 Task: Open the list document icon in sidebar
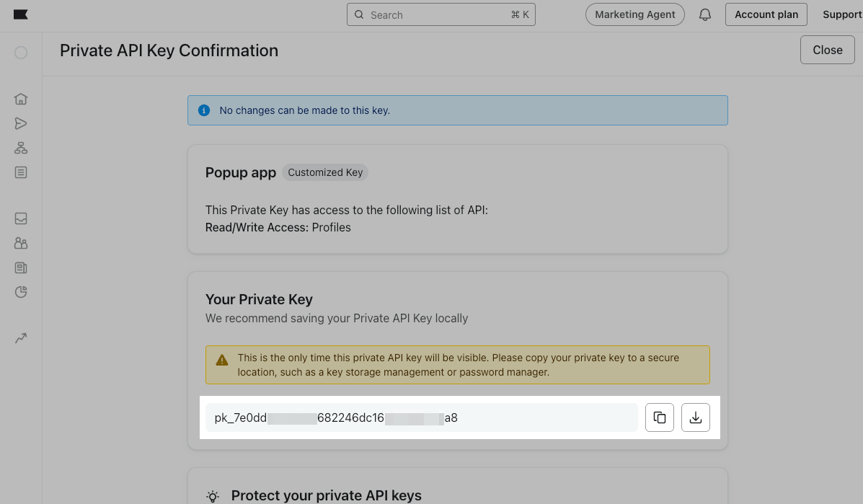coord(21,172)
